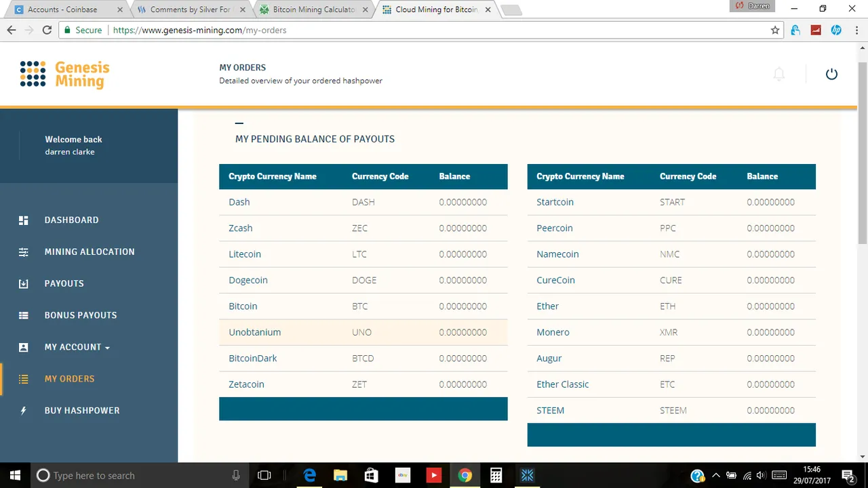
Task: Open Task View in the taskbar
Action: click(x=264, y=476)
